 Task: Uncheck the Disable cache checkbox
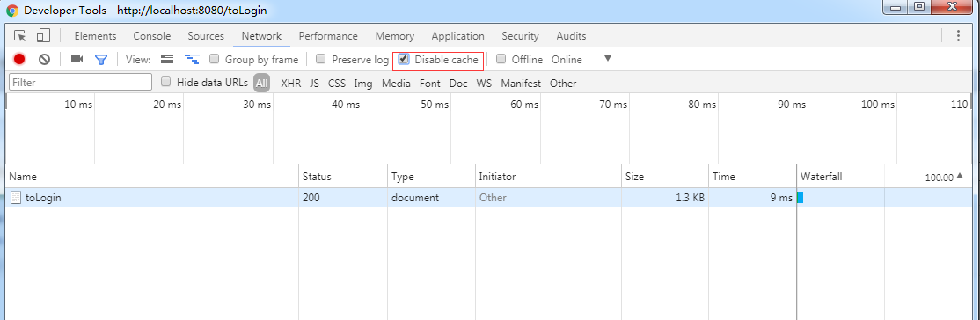[404, 60]
